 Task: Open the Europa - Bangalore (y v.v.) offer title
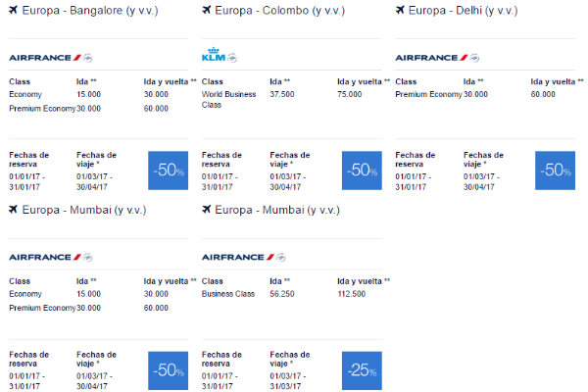point(90,11)
